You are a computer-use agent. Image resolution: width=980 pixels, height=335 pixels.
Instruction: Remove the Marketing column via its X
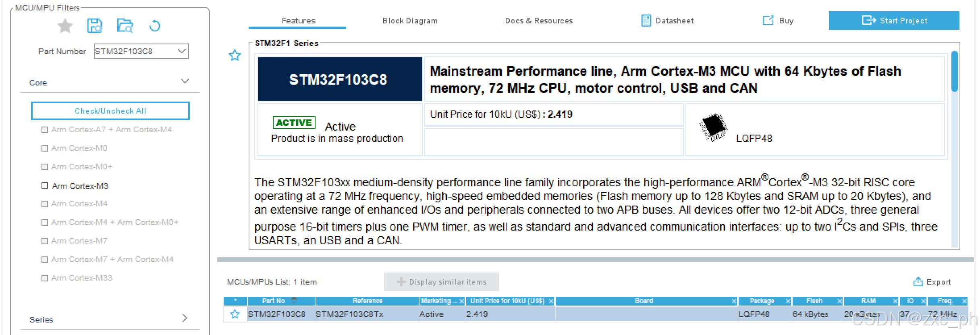(462, 301)
